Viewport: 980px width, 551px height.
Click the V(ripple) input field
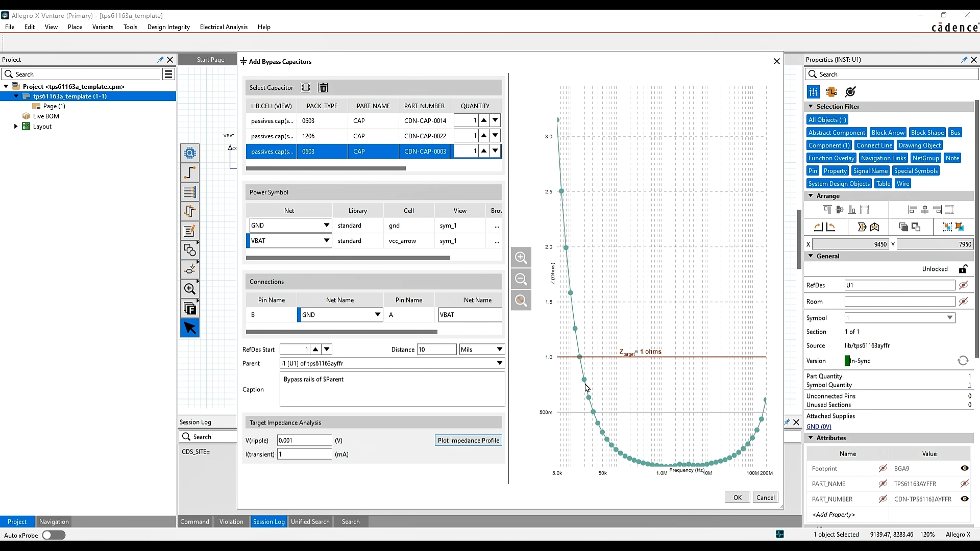pos(305,440)
